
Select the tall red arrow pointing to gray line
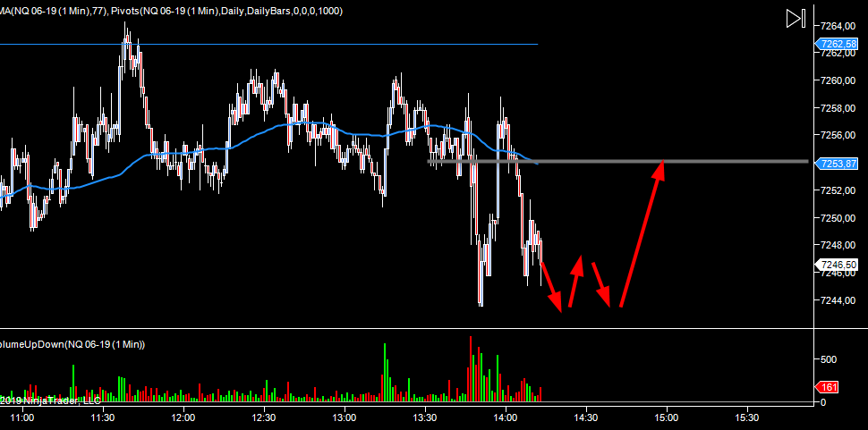pyautogui.click(x=642, y=233)
